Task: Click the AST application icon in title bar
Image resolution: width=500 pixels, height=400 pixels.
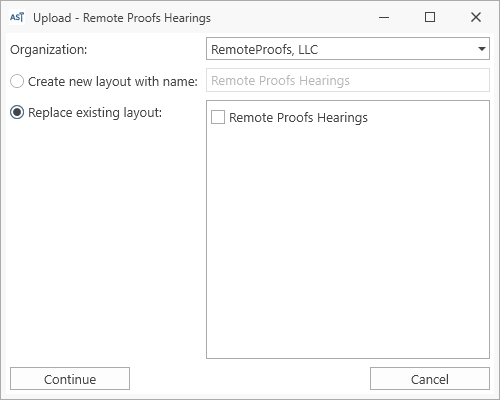Action: click(17, 17)
